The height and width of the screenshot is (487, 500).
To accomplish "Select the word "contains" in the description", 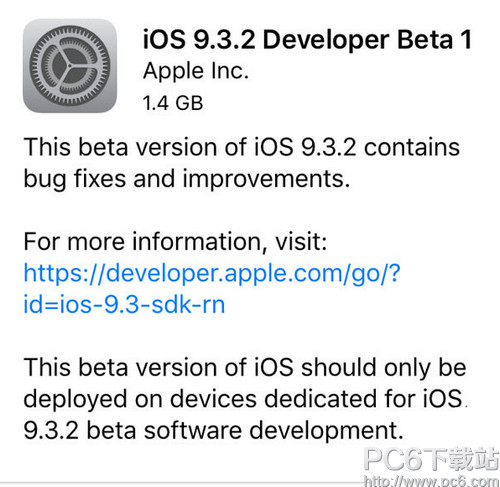I will [x=412, y=147].
